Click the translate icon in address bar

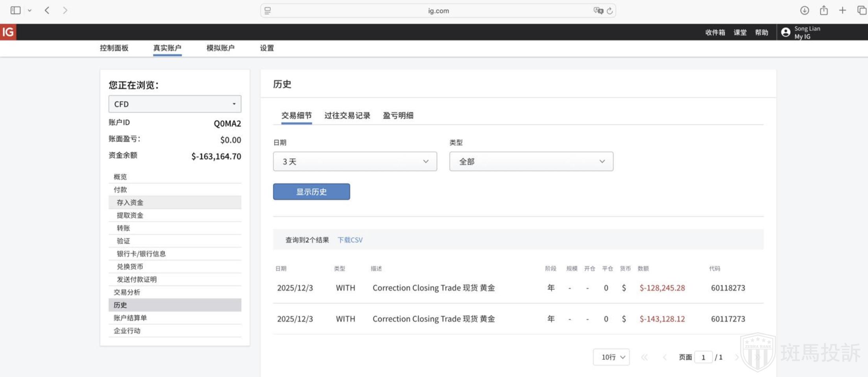coord(598,11)
